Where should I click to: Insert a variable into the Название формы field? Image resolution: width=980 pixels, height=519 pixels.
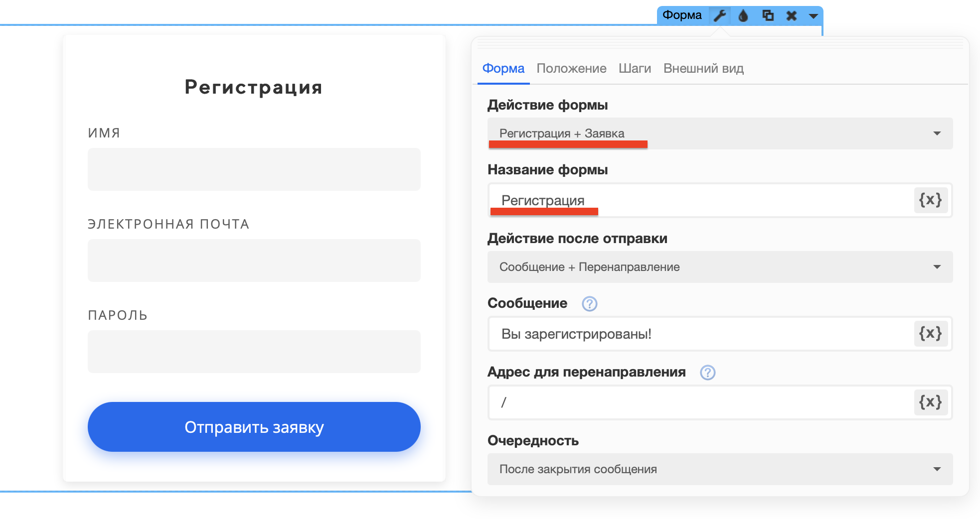coord(931,200)
